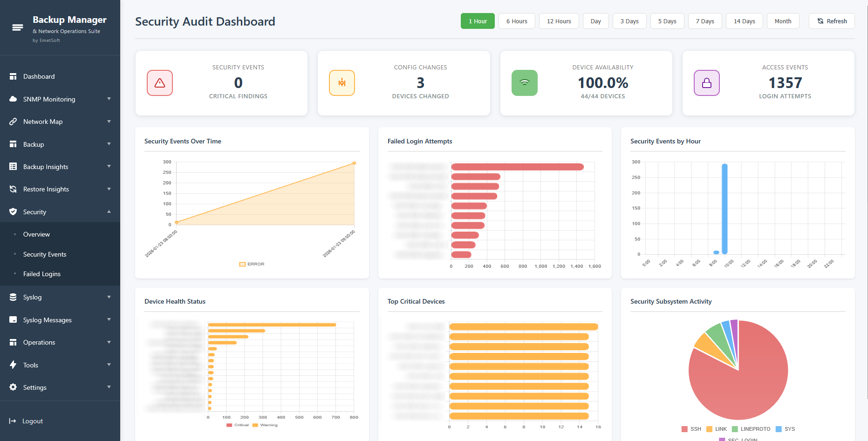
Task: Expand the Operations submenu arrow
Action: (109, 342)
